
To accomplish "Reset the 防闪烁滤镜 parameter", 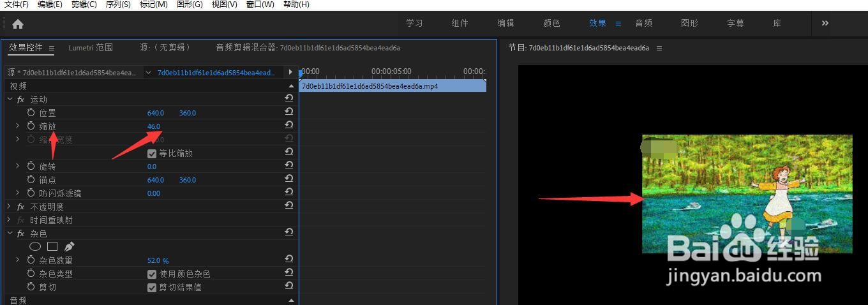I will 289,193.
